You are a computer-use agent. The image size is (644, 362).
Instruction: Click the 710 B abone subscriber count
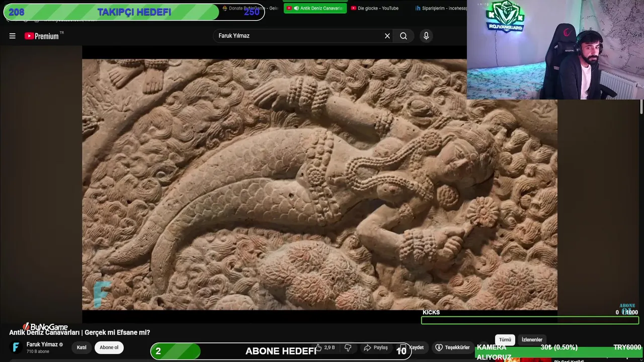point(38,351)
